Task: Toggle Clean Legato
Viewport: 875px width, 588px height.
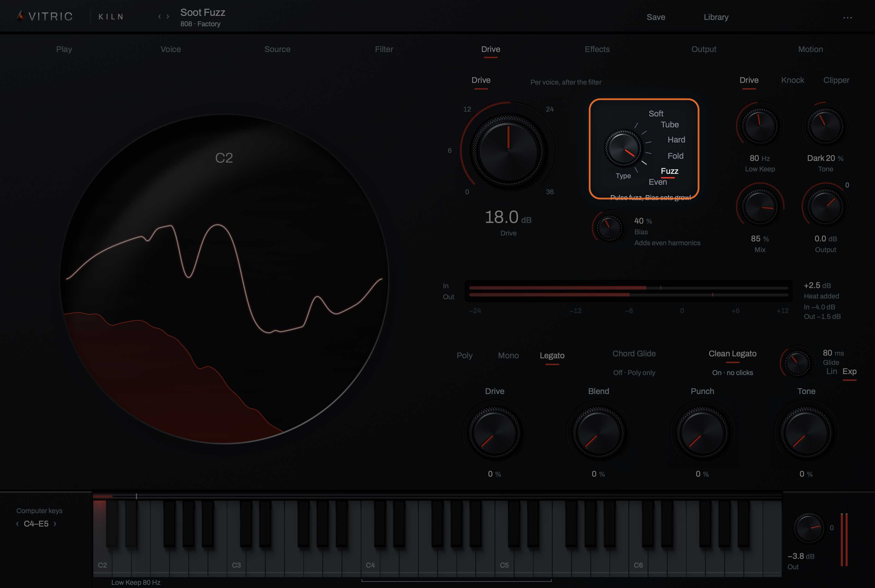Action: pos(733,354)
